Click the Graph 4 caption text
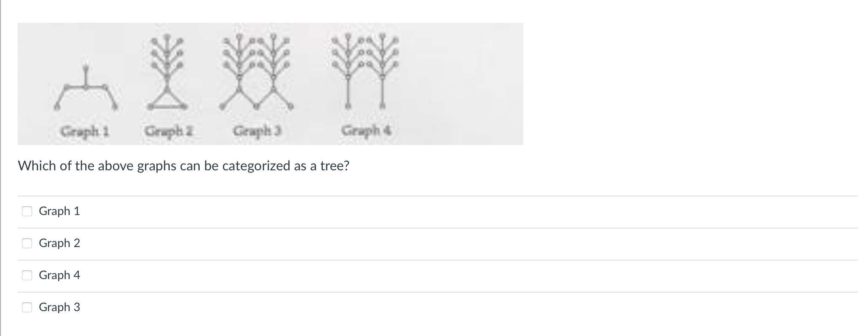Image resolution: width=868 pixels, height=336 pixels. 366,131
